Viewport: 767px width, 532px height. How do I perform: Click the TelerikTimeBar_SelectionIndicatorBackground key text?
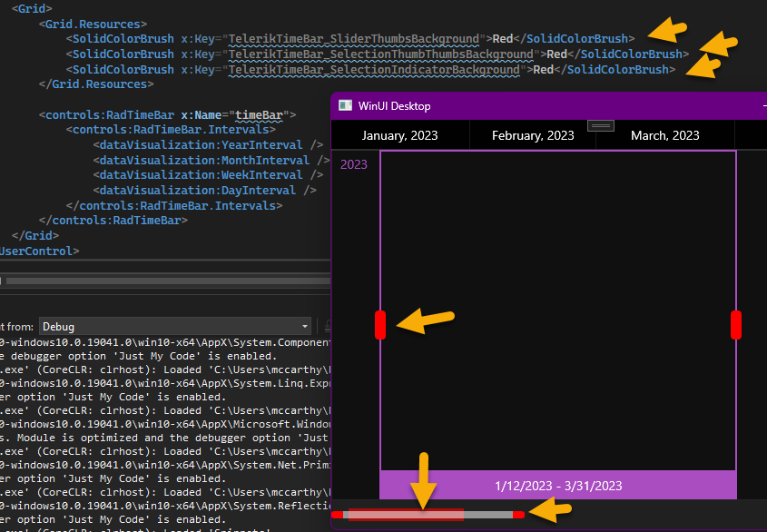click(x=374, y=69)
